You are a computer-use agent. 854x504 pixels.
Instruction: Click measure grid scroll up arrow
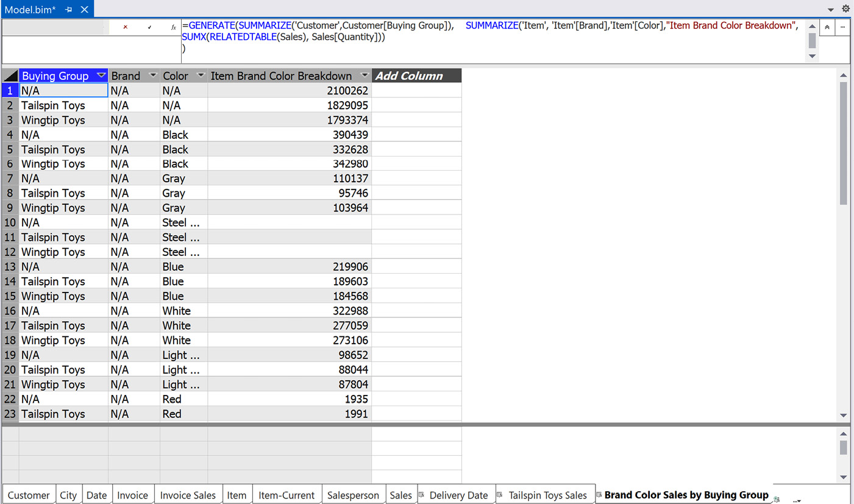coord(844,434)
